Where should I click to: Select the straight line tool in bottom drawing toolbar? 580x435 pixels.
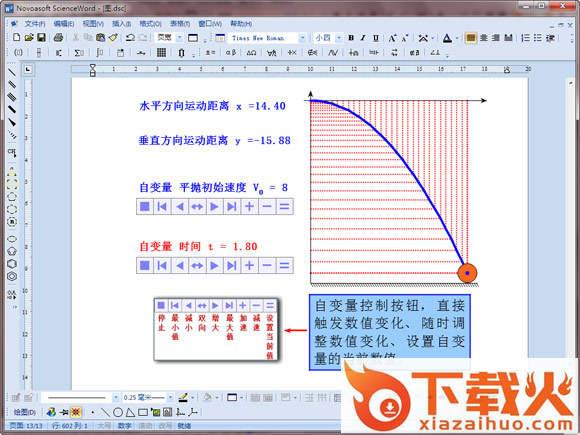coord(105,412)
